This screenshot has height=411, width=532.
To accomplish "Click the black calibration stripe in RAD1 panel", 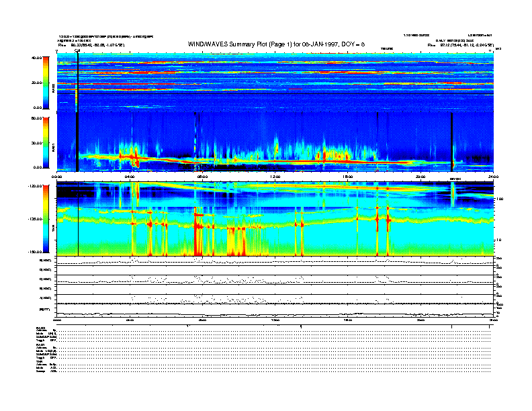I will click(x=77, y=142).
